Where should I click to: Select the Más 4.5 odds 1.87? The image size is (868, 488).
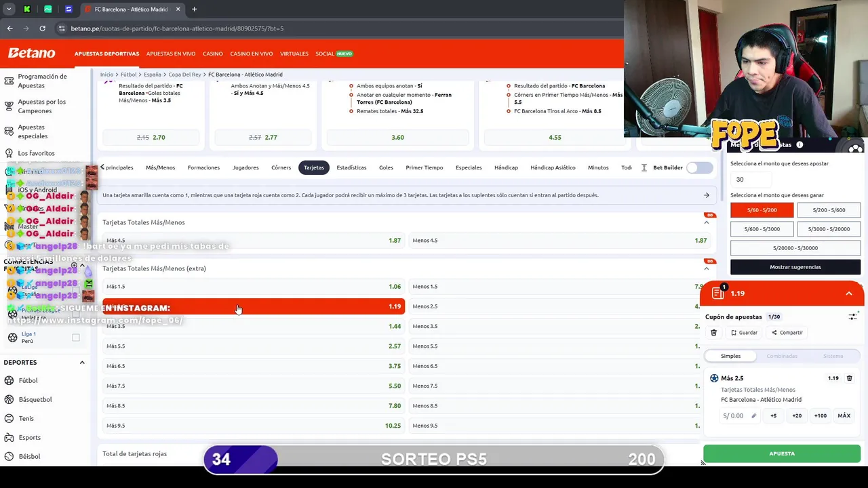pyautogui.click(x=254, y=241)
